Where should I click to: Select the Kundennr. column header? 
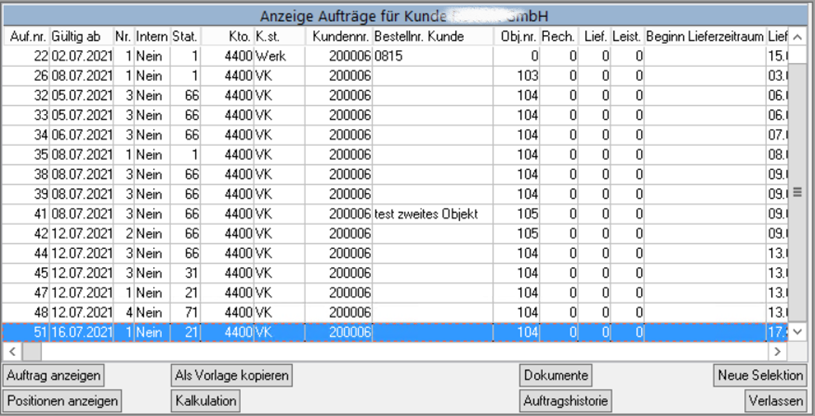click(x=340, y=37)
